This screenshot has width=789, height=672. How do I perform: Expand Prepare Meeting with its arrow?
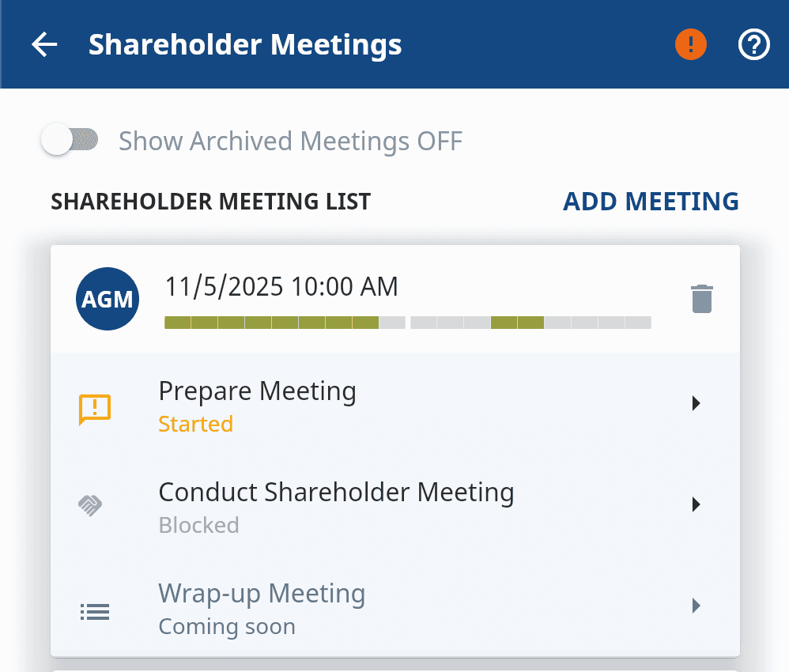coord(696,403)
